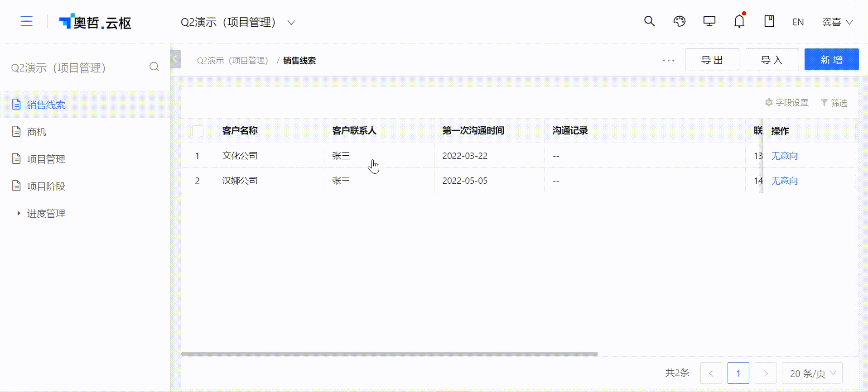This screenshot has width=868, height=392.
Task: Click 无意向 for the 汉娜公司 row
Action: [785, 181]
